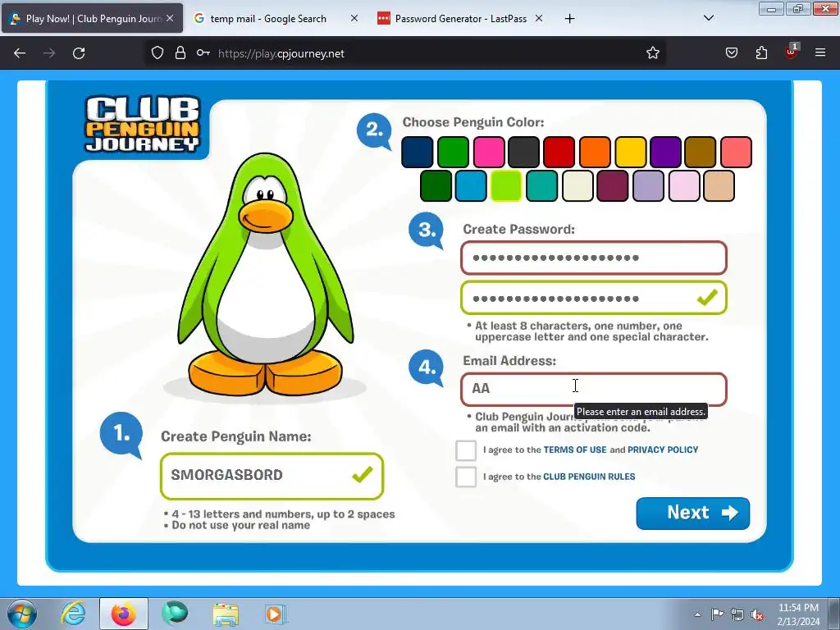The image size is (840, 630).
Task: Switch to the Password Generator LastPass tab
Action: [461, 19]
